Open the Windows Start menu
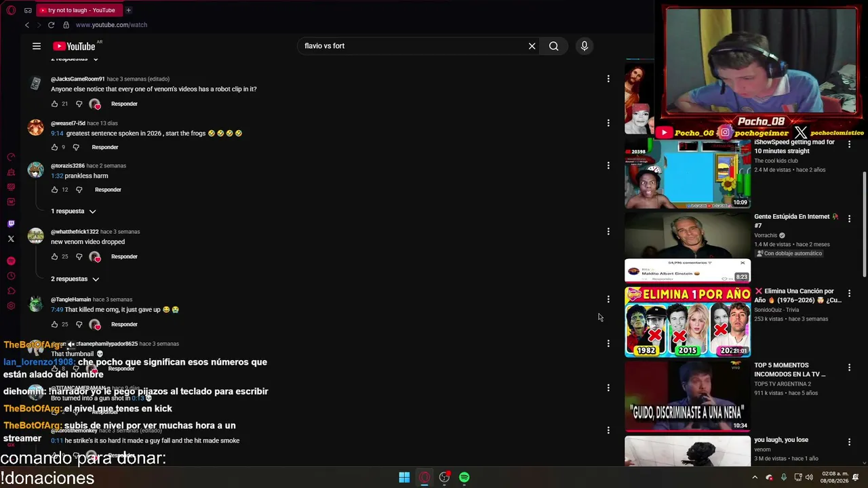Screen dimensions: 868x488 pyautogui.click(x=404, y=477)
